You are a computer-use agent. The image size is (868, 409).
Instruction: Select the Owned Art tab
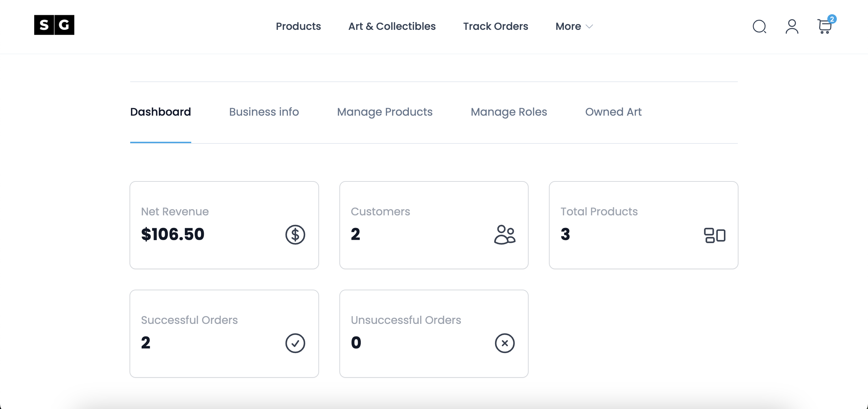coord(613,112)
